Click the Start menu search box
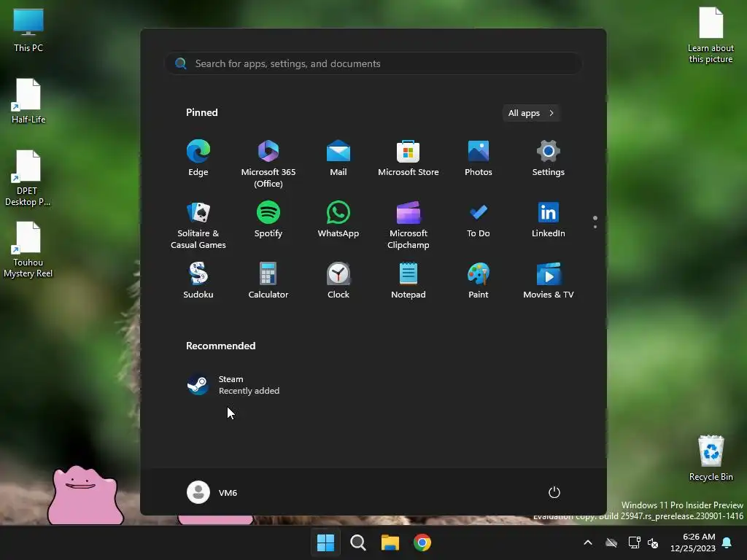Screen dimensions: 747x560 coord(373,63)
